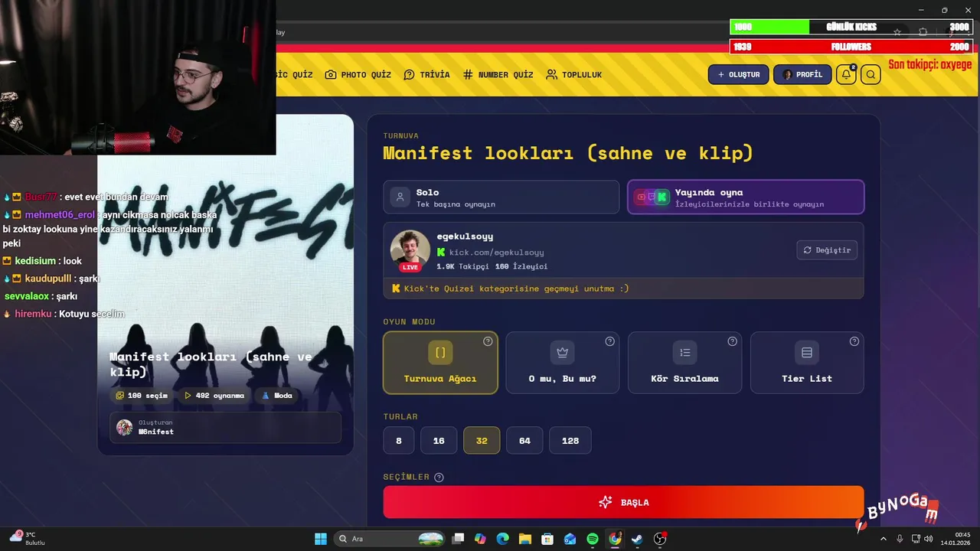
Task: Click the microphone tray icon
Action: 900,539
